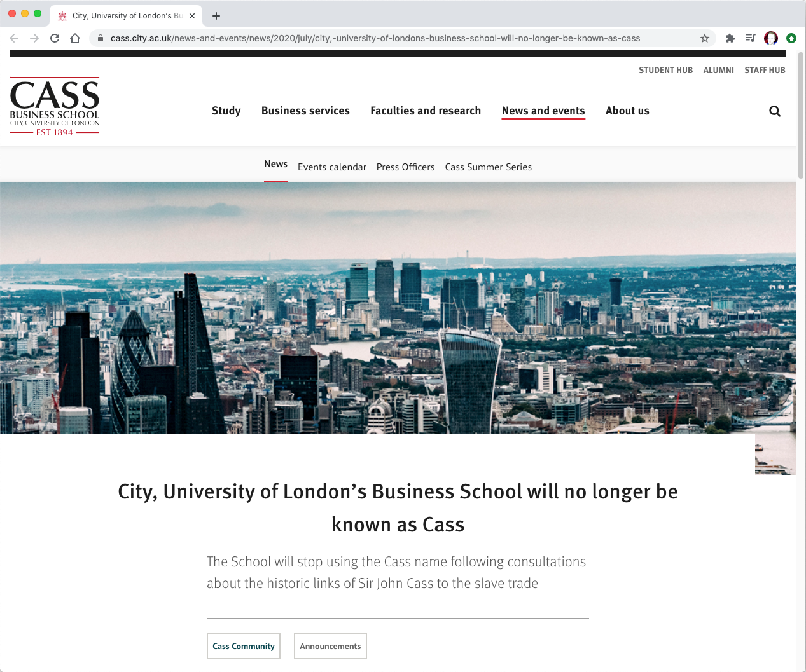Close the City, University of London's tab
The width and height of the screenshot is (806, 672).
pyautogui.click(x=192, y=16)
